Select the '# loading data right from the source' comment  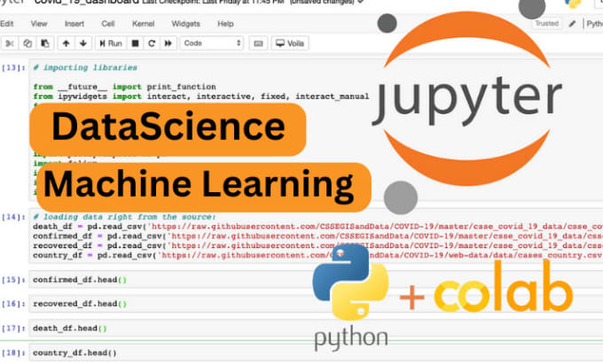[124, 217]
